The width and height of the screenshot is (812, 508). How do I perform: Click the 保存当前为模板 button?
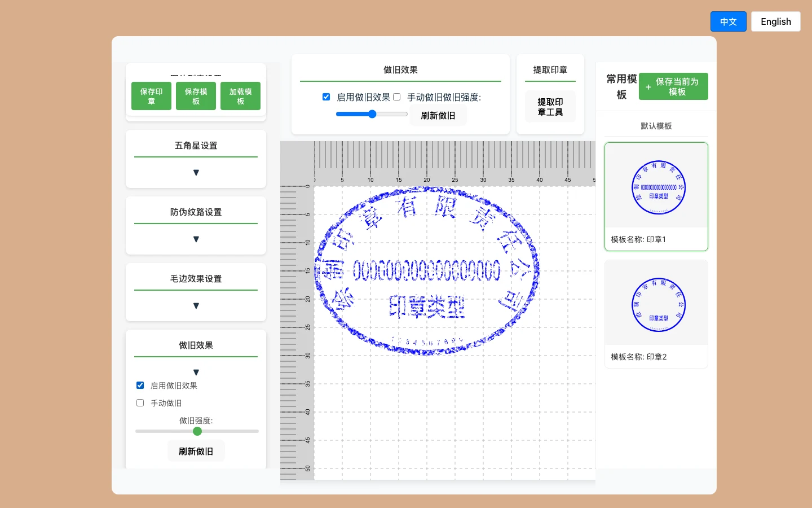673,86
